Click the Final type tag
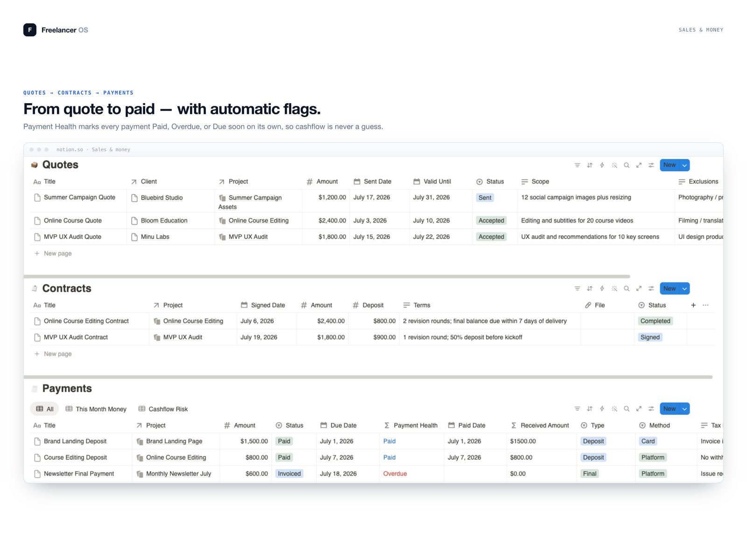The height and width of the screenshot is (560, 747). coord(590,474)
